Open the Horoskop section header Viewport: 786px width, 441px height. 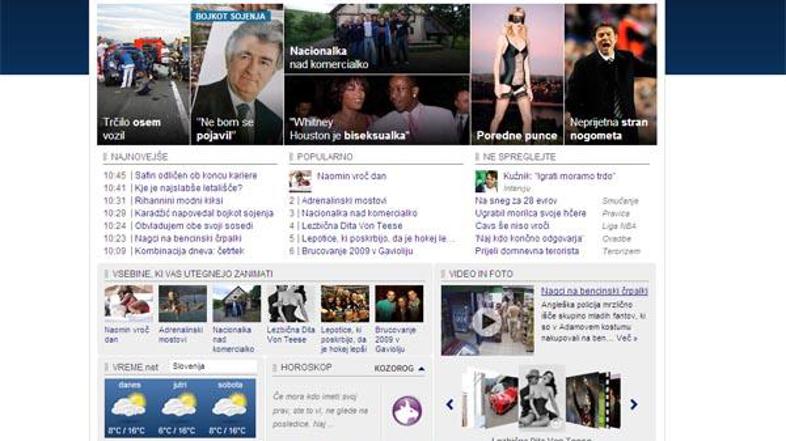point(306,367)
